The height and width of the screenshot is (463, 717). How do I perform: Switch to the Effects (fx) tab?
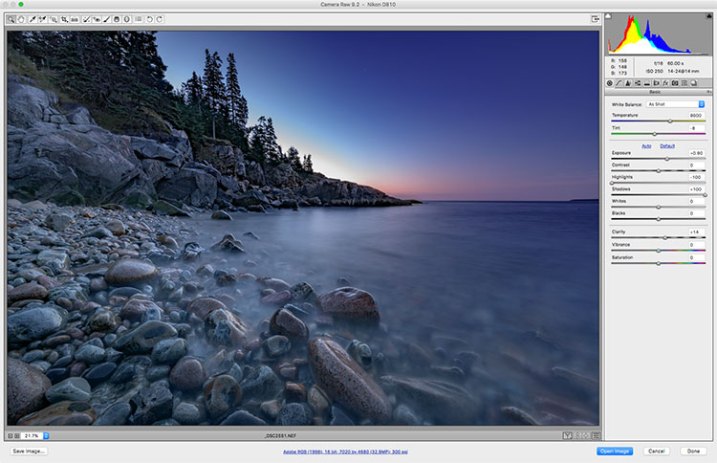click(x=665, y=83)
